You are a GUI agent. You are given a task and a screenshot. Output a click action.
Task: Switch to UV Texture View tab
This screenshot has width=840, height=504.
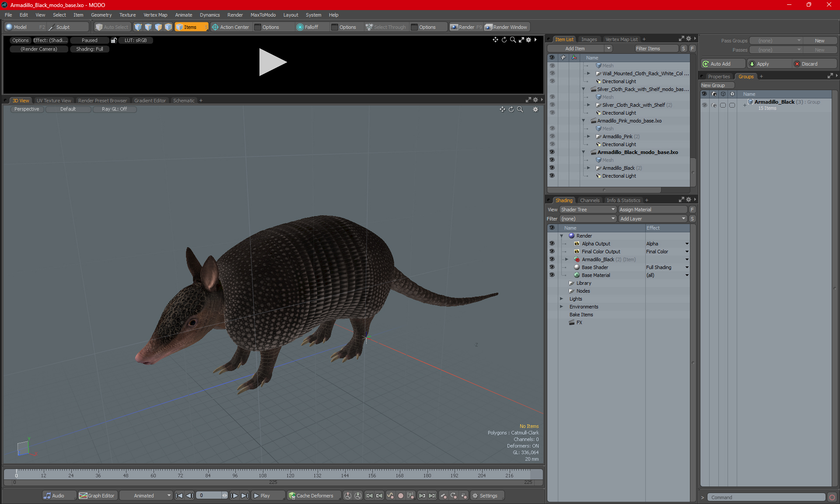click(53, 101)
